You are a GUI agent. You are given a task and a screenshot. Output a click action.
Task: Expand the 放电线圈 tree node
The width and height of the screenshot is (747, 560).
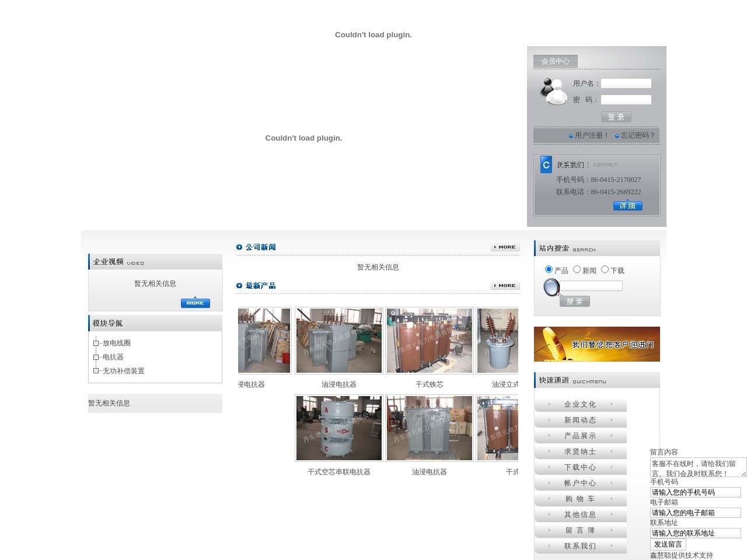point(96,343)
